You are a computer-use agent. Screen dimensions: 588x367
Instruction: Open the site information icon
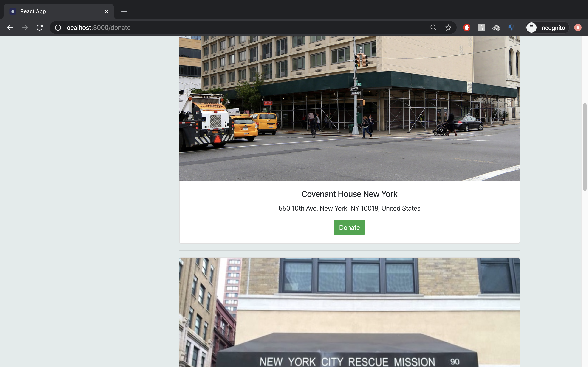tap(58, 28)
